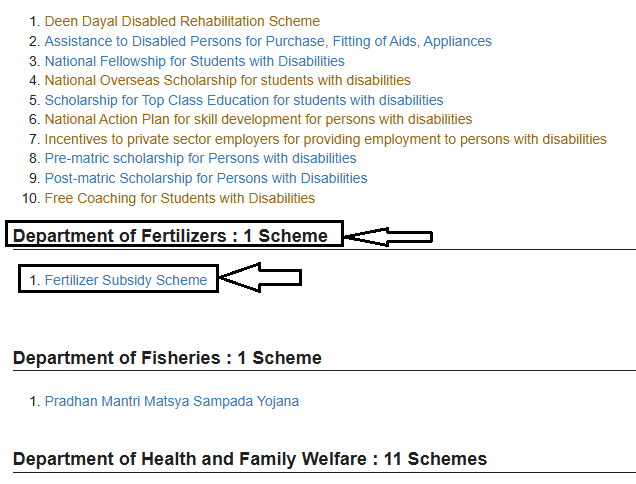This screenshot has width=636, height=484.
Task: Click the Department of Fertilizers heading
Action: 170,236
